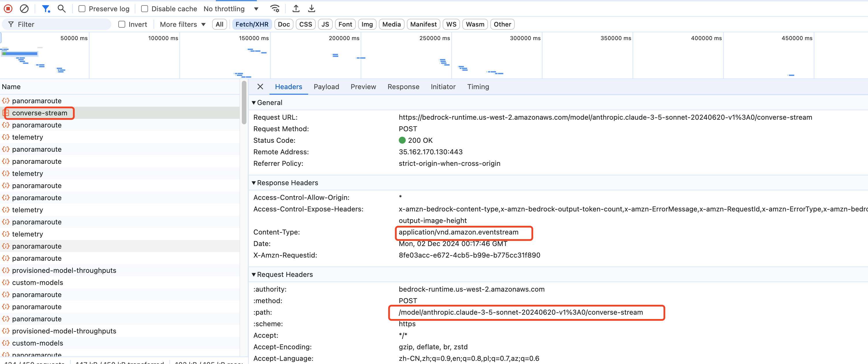The width and height of the screenshot is (868, 364).
Task: Open the network search magnifier
Action: (x=61, y=9)
